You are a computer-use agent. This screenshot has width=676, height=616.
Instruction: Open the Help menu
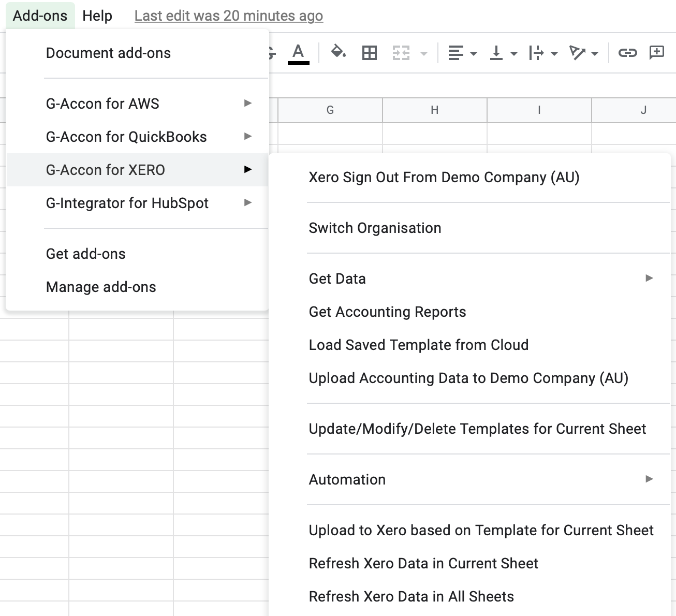coord(97,16)
